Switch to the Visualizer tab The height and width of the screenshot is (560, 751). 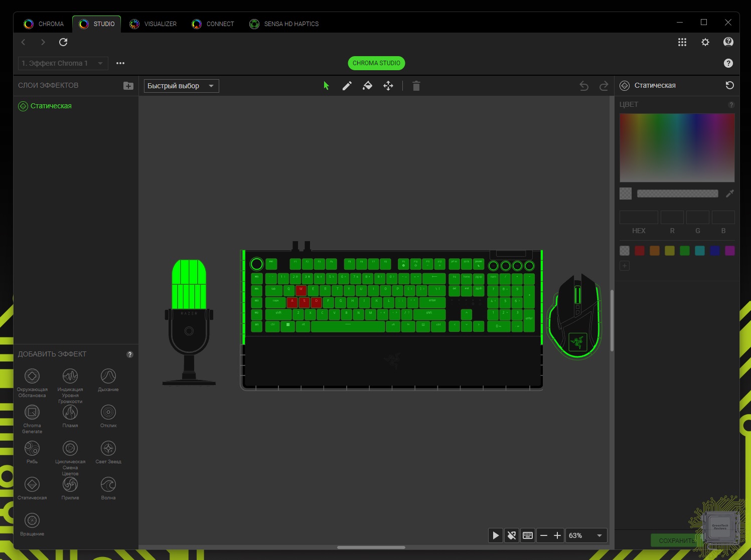point(153,24)
